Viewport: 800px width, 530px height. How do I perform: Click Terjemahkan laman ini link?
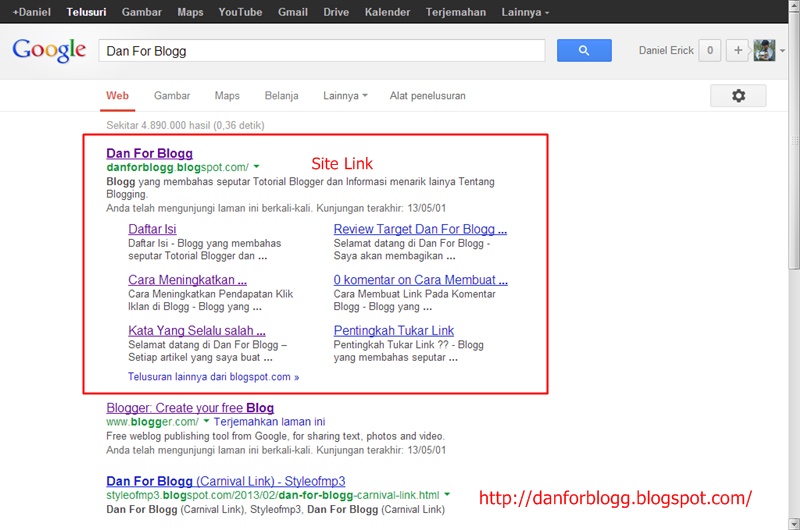(x=269, y=422)
